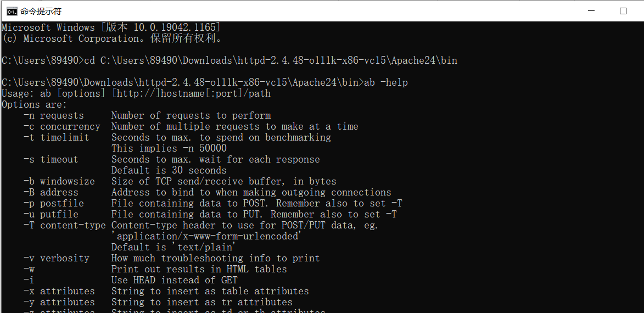Click the '-T content-type' option text
The width and height of the screenshot is (644, 313).
coord(64,225)
